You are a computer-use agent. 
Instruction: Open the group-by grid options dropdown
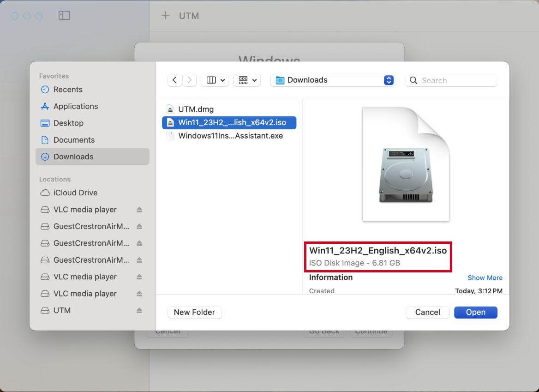click(x=247, y=80)
